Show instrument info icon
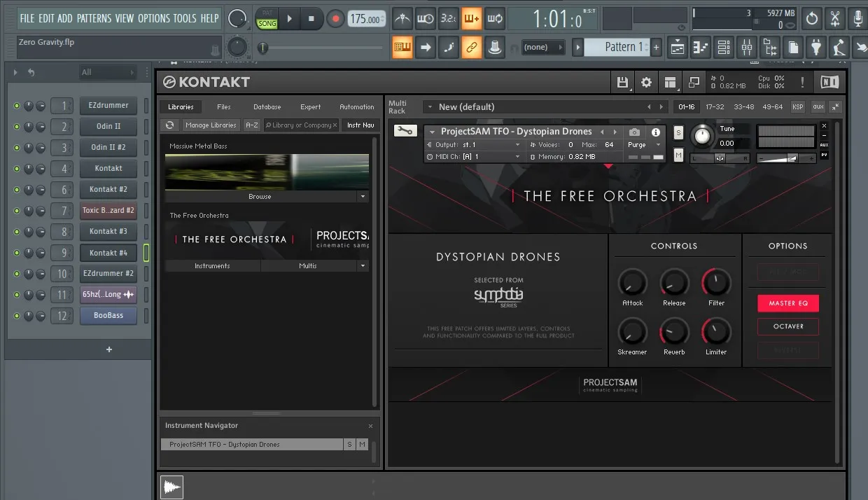868x500 pixels. (x=656, y=132)
